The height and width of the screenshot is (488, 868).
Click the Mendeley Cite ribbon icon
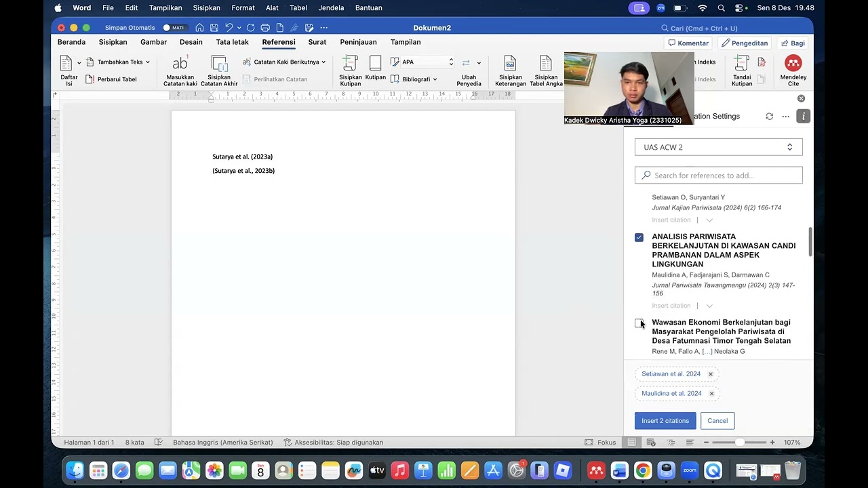tap(793, 64)
